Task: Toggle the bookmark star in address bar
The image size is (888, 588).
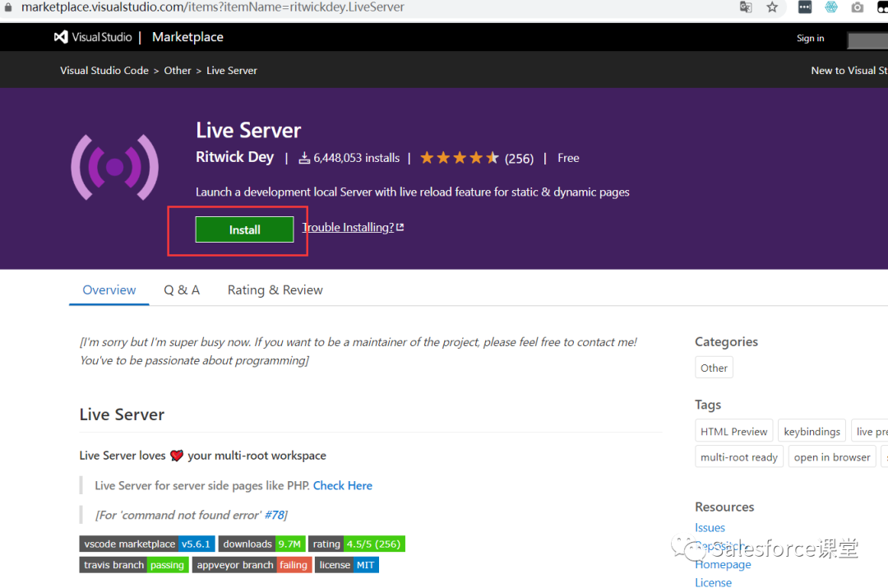Action: click(771, 7)
